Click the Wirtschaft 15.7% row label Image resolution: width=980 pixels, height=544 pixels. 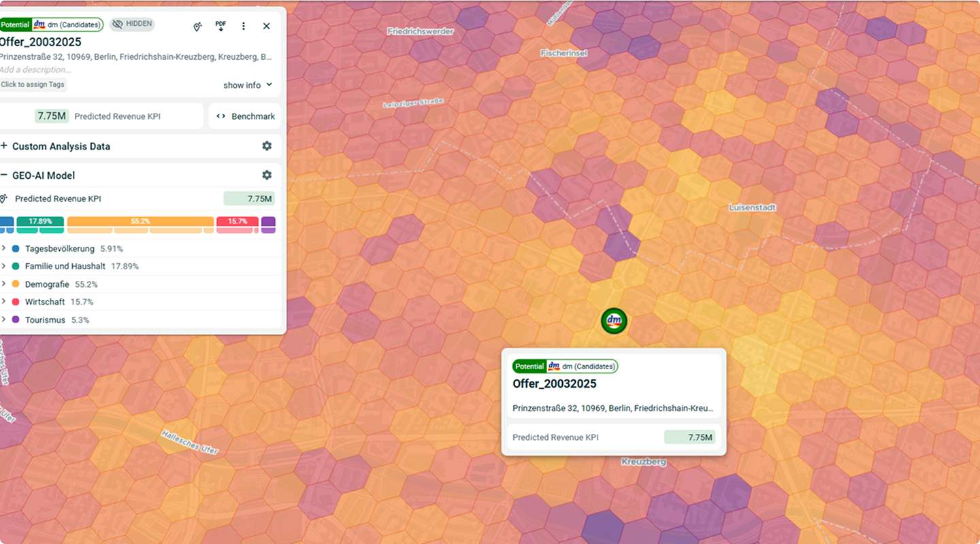click(x=59, y=302)
